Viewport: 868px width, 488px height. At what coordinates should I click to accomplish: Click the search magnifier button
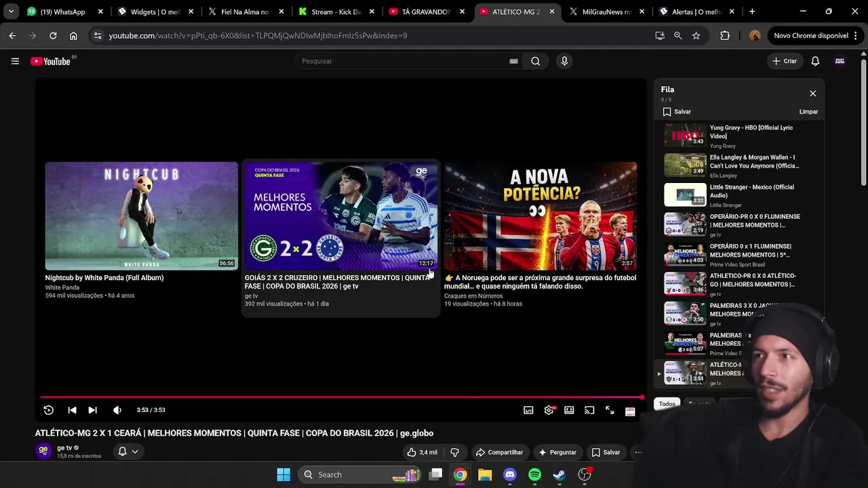click(536, 61)
